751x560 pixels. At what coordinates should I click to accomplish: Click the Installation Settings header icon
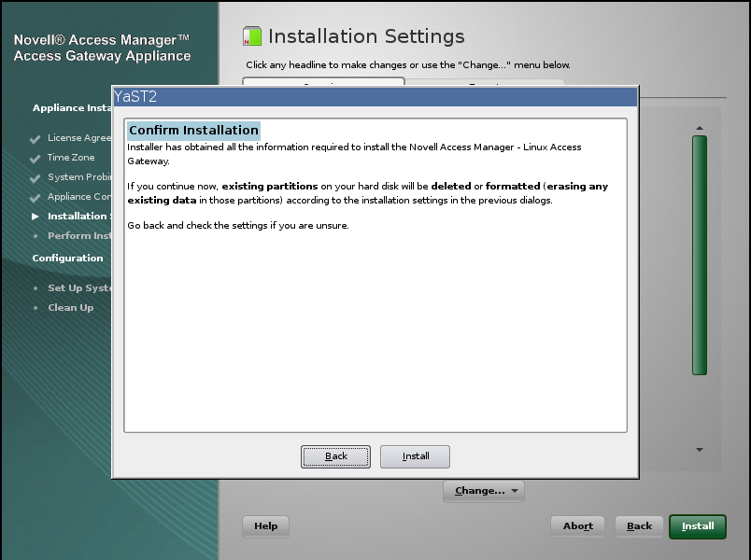[252, 36]
